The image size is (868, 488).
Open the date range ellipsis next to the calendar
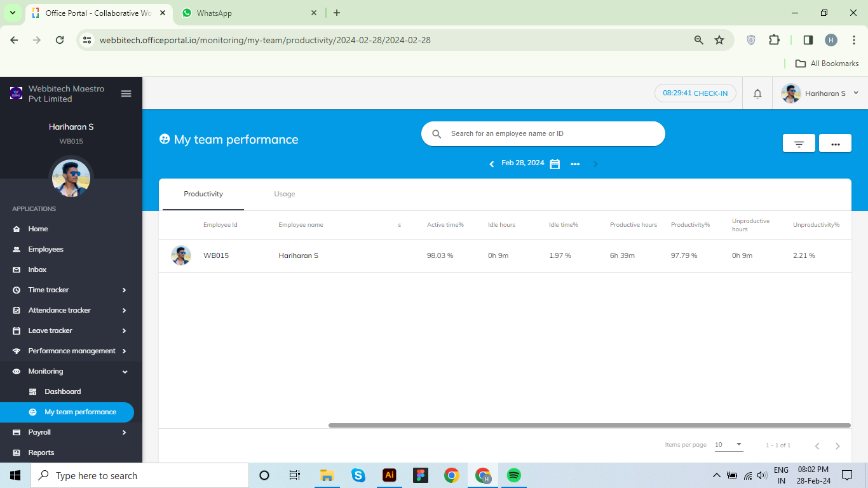[575, 164]
